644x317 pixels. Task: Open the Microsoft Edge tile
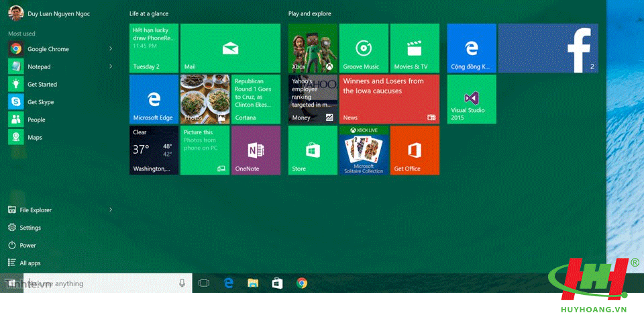[154, 99]
